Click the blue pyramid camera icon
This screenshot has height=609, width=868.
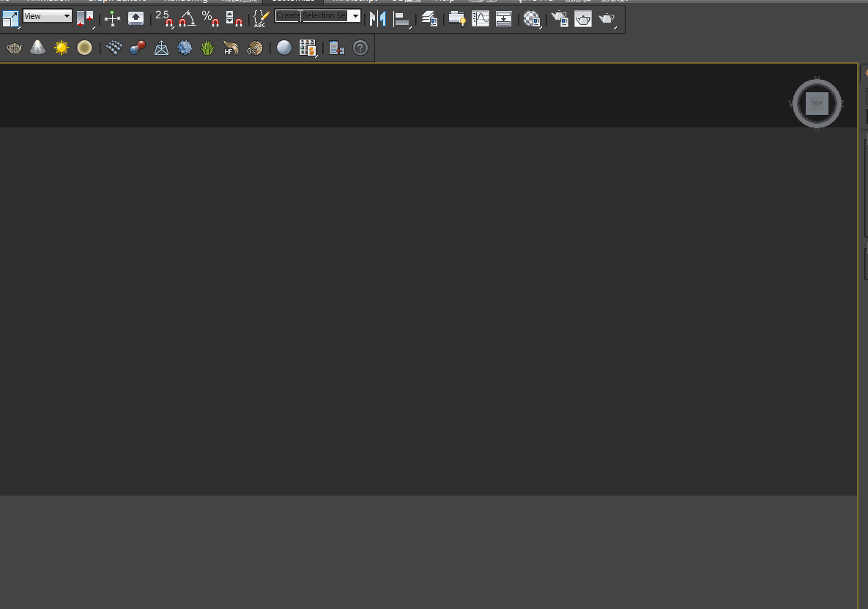tap(161, 48)
